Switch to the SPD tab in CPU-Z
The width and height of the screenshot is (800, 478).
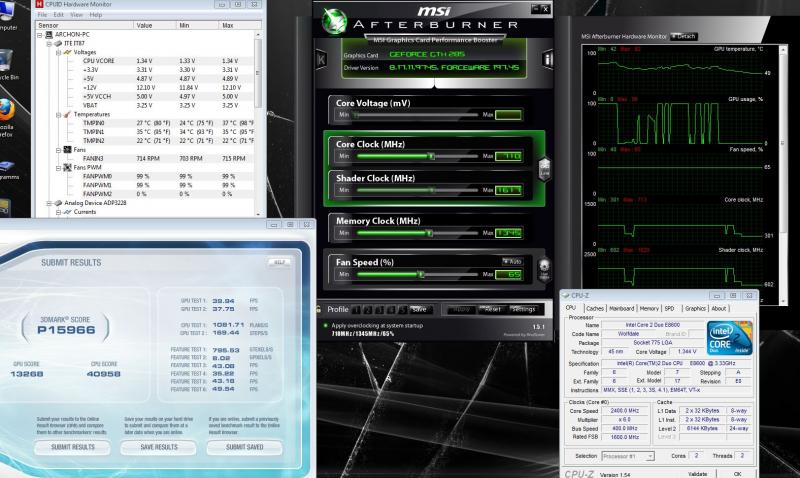coord(669,308)
